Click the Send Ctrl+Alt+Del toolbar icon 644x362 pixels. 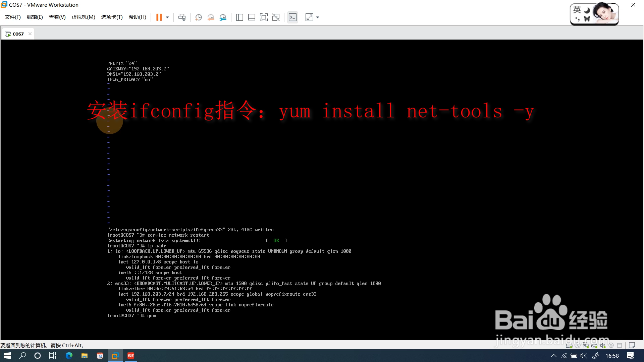click(182, 17)
